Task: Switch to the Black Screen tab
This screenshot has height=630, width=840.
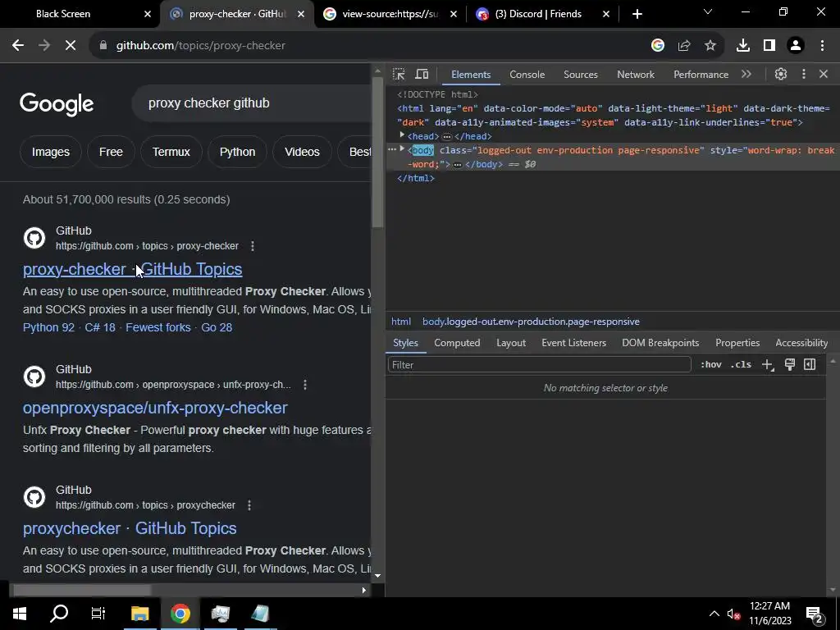Action: [x=63, y=14]
